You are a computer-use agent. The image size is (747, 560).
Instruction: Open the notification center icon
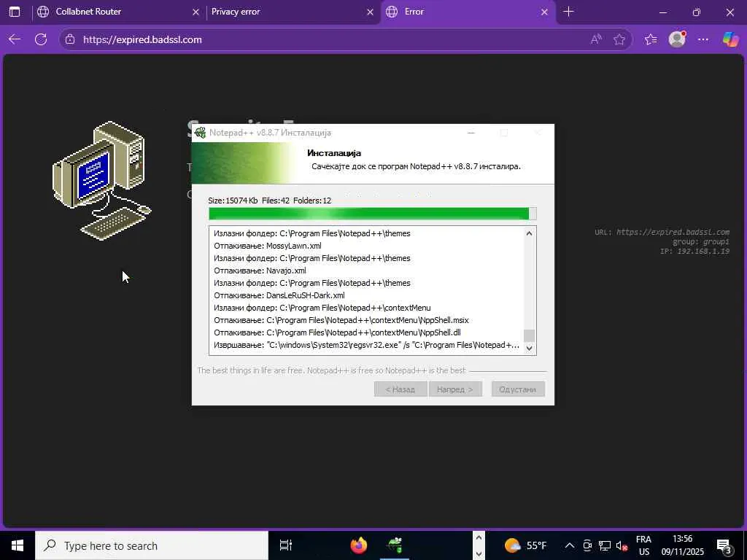724,545
